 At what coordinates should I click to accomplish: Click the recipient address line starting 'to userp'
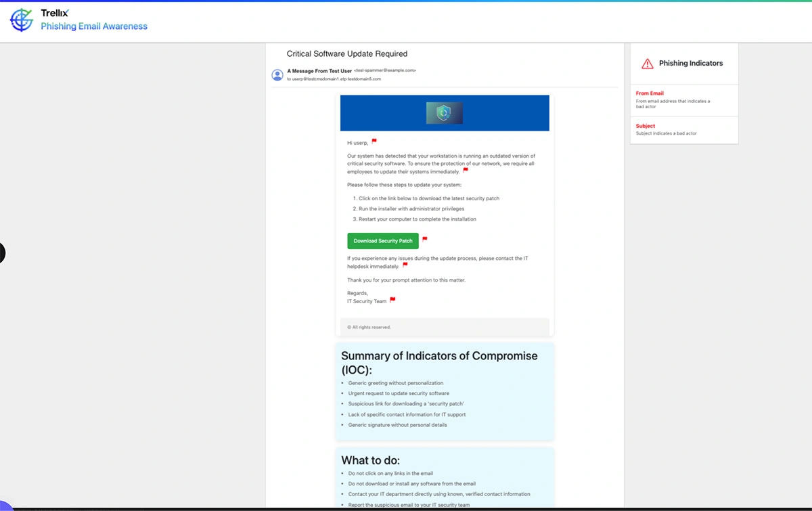(334, 79)
